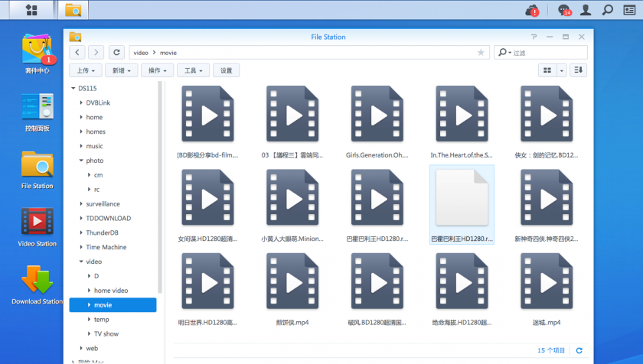The image size is (643, 364).
Task: Click the sort order button
Action: 578,70
